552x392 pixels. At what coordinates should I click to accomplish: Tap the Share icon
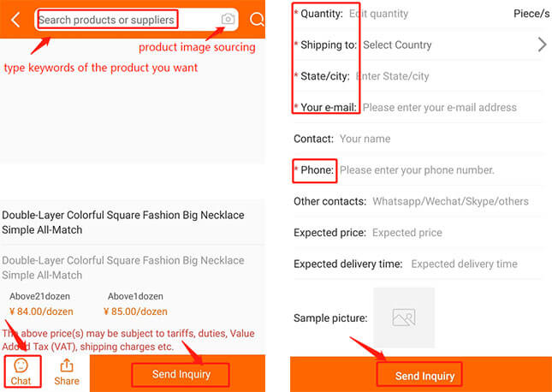[x=66, y=372]
